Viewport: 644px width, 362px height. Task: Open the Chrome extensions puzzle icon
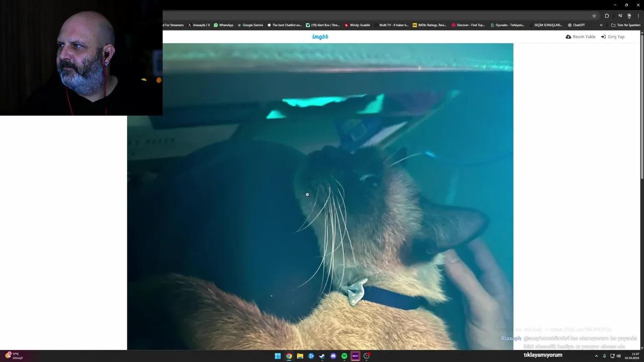tap(607, 16)
